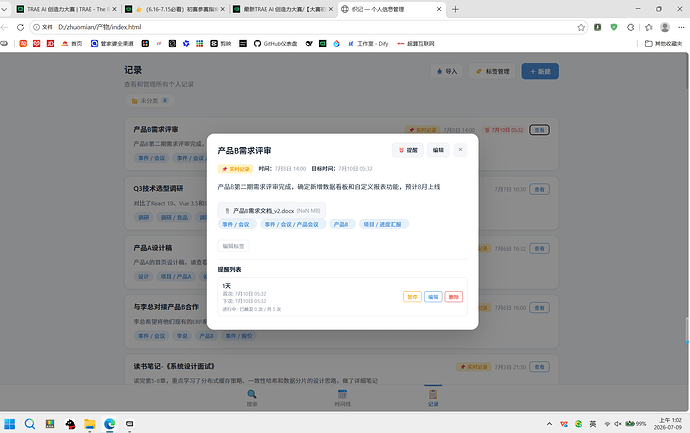This screenshot has height=433, width=690.
Task: Switch to the TRAE AI 创造力大赛 browser tab
Action: (66, 9)
